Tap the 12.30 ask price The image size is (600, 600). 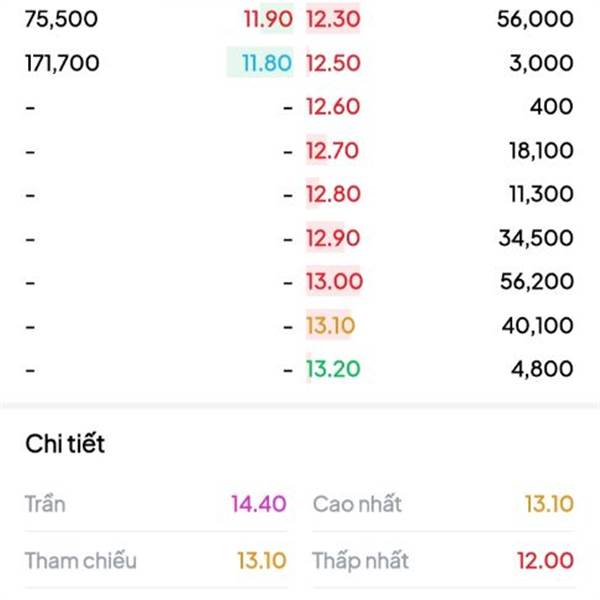333,19
